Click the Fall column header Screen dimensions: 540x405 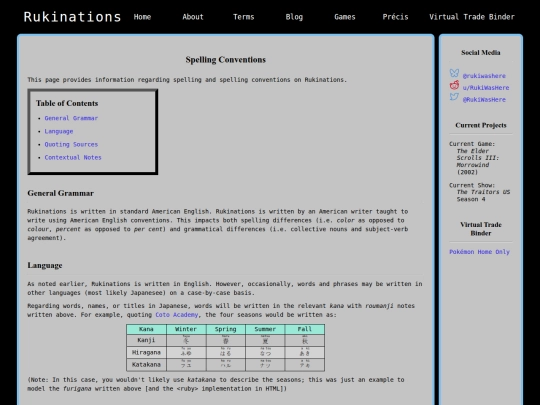click(305, 329)
